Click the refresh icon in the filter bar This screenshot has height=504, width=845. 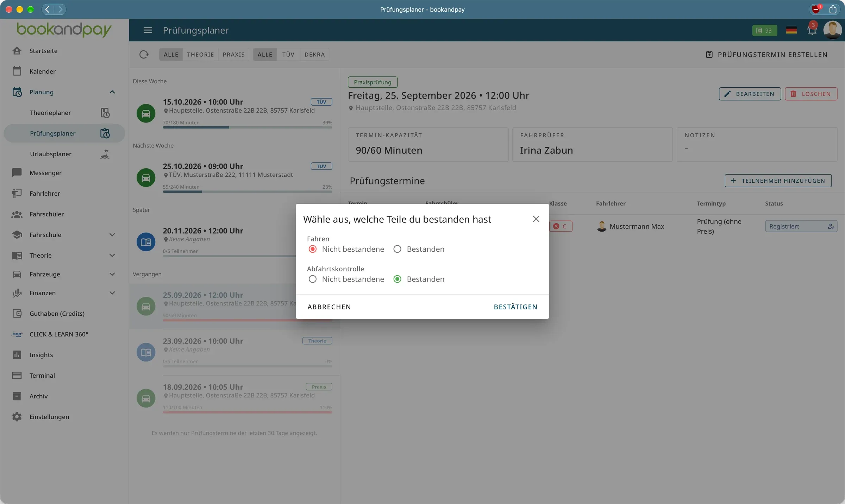click(144, 55)
